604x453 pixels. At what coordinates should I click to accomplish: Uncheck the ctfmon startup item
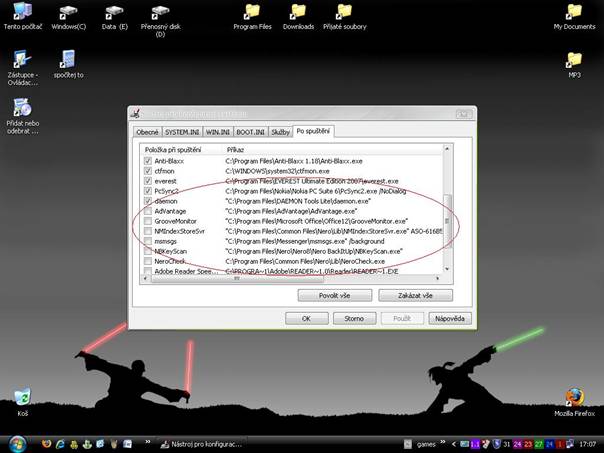148,171
